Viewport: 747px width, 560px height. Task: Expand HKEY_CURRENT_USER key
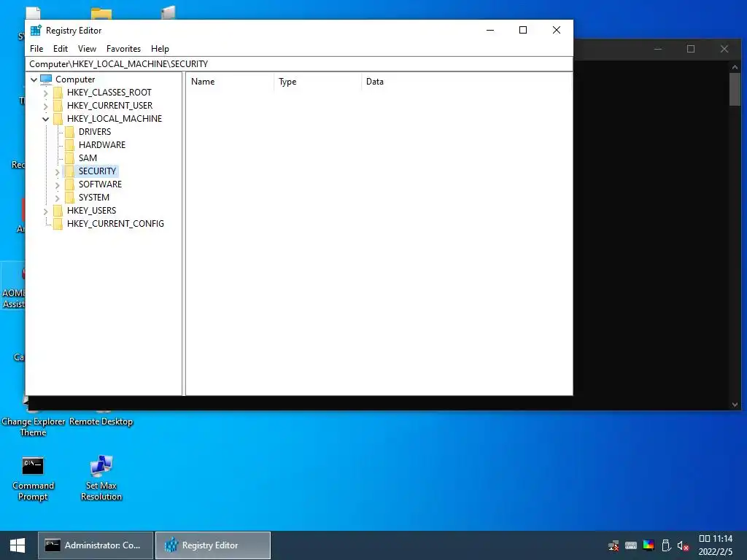point(46,106)
